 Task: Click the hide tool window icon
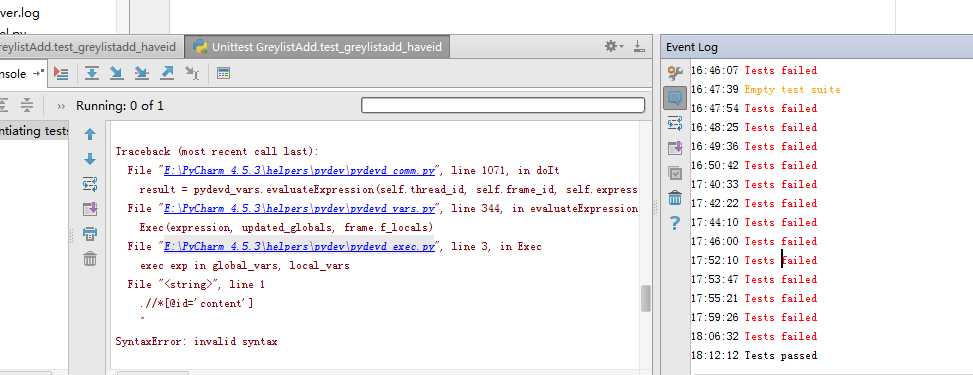639,47
